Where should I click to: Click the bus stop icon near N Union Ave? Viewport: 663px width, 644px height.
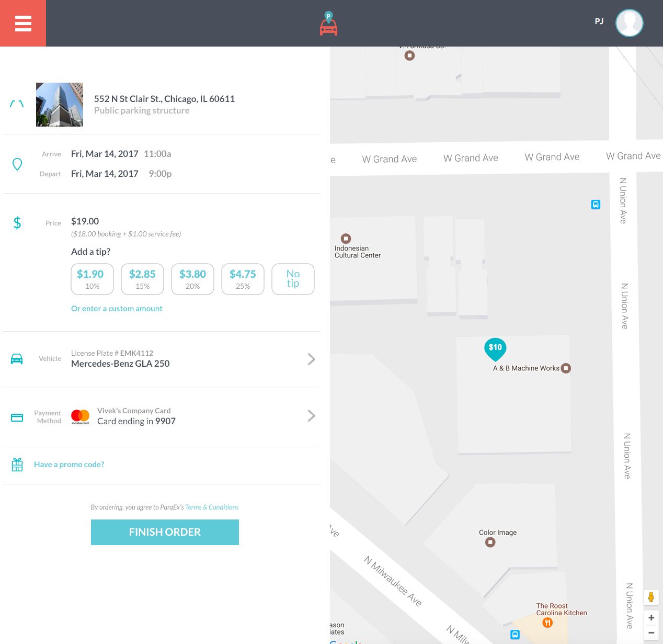click(x=596, y=205)
